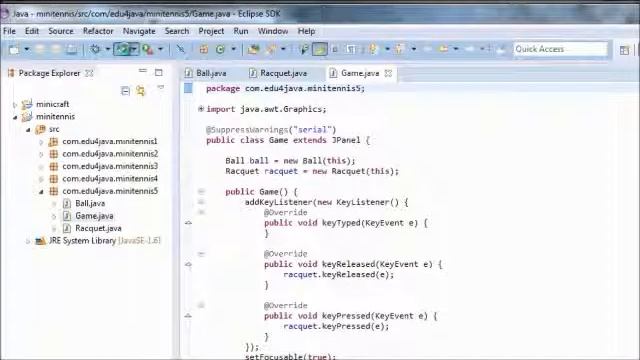Open the Next Annotation dropdown arrow
The height and width of the screenshot is (360, 640).
click(387, 49)
